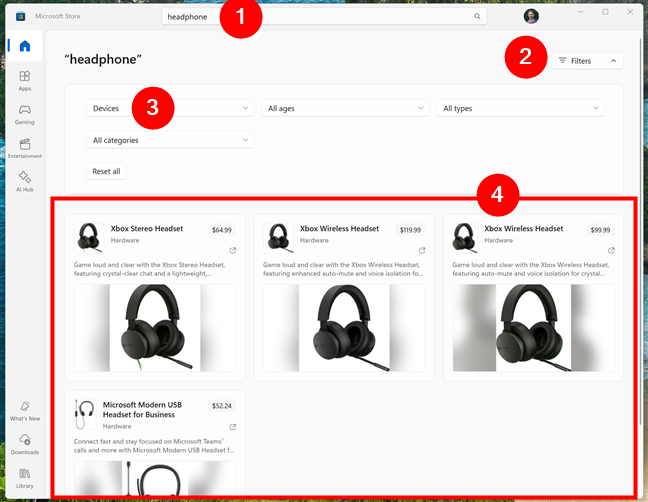Click Microsoft Modern USB Headset for Business title
Image resolution: width=648 pixels, height=502 pixels.
point(142,410)
